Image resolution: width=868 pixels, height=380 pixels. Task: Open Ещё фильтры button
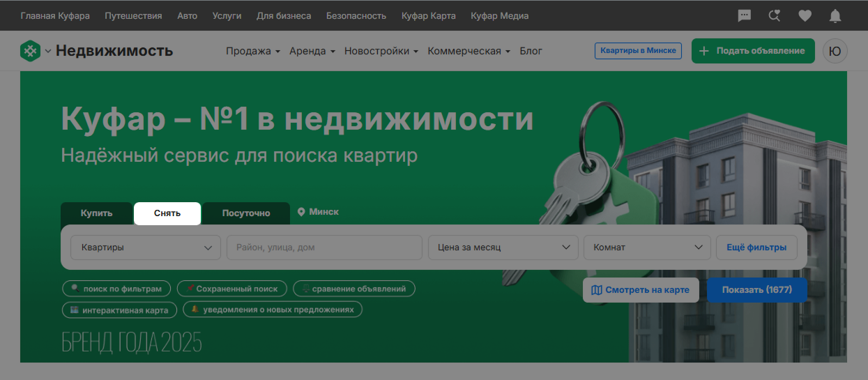(x=756, y=248)
